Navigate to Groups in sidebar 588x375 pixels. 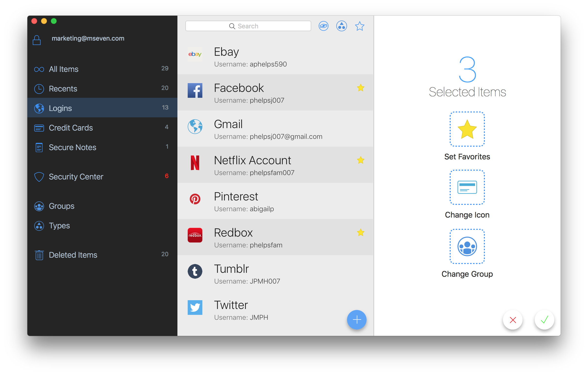click(x=62, y=206)
